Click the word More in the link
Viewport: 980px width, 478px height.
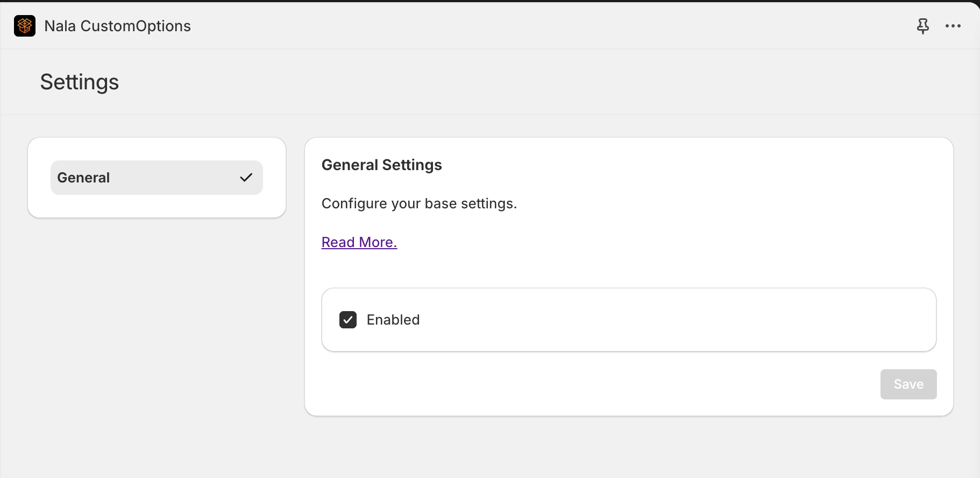[x=377, y=242]
